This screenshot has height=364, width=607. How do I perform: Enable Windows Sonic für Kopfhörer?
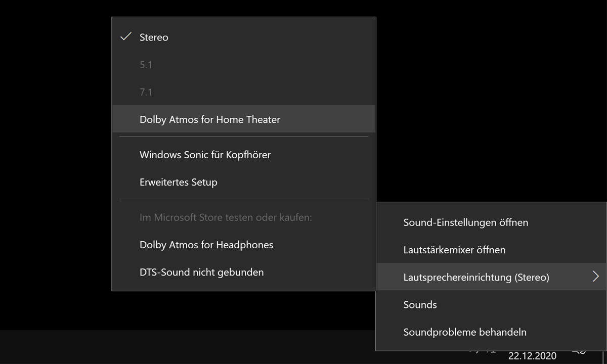click(244, 155)
